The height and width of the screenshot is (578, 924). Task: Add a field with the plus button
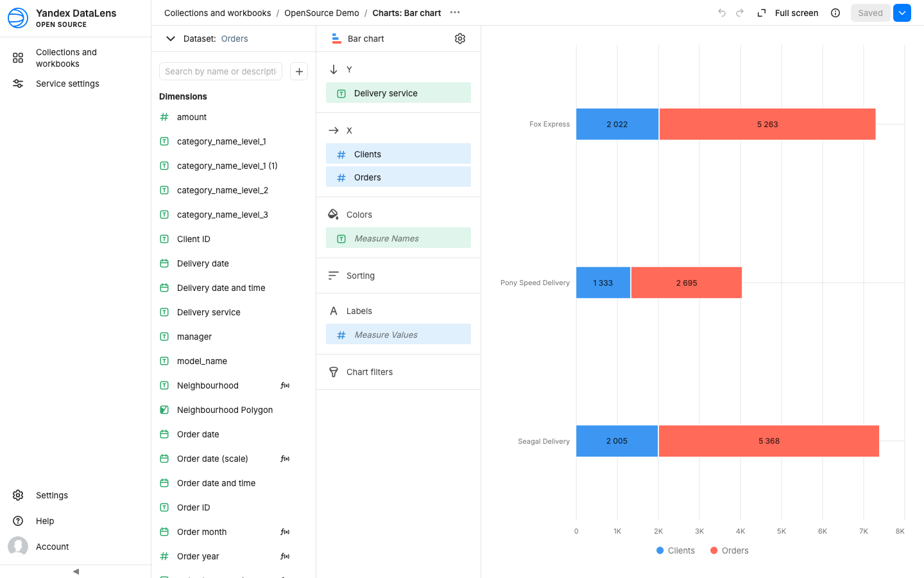[x=299, y=71]
